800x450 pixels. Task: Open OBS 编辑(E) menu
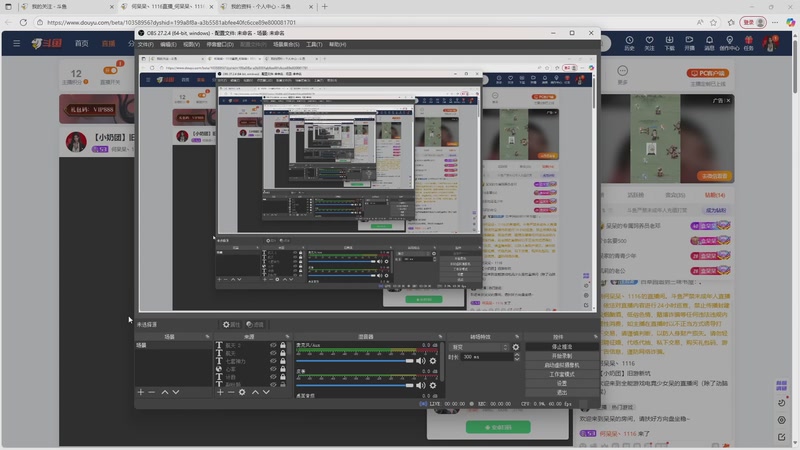pos(168,44)
